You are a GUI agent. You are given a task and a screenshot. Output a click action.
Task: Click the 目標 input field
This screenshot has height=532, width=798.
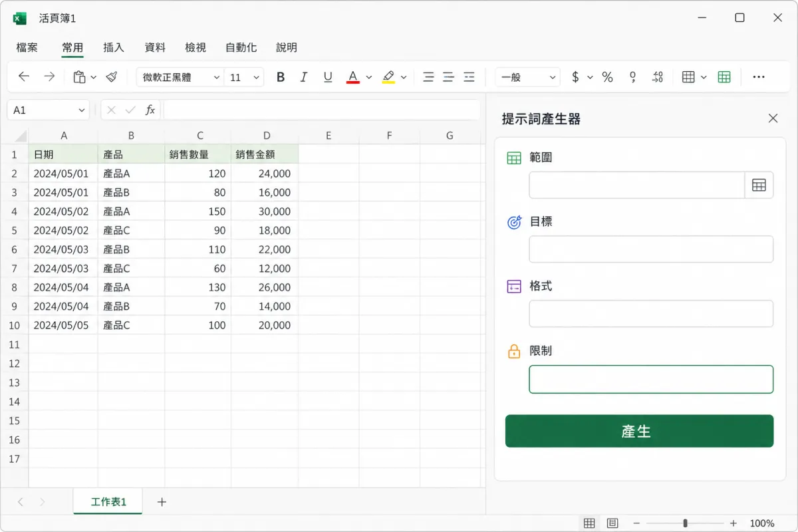[x=651, y=249]
